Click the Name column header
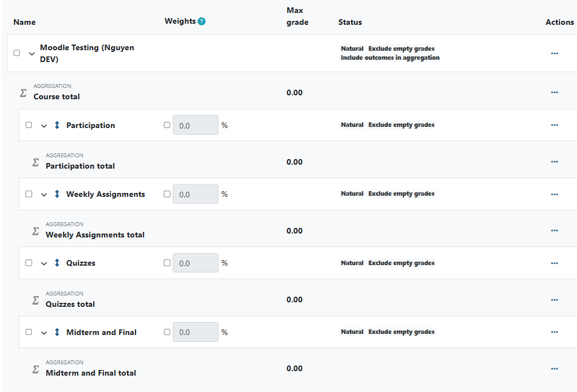Screen dimensions: 577x392 pos(24,22)
